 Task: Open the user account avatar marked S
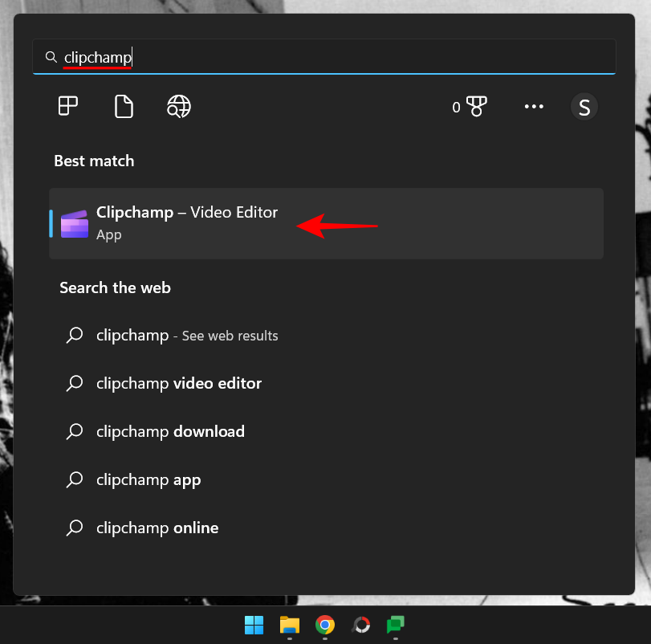pyautogui.click(x=584, y=106)
